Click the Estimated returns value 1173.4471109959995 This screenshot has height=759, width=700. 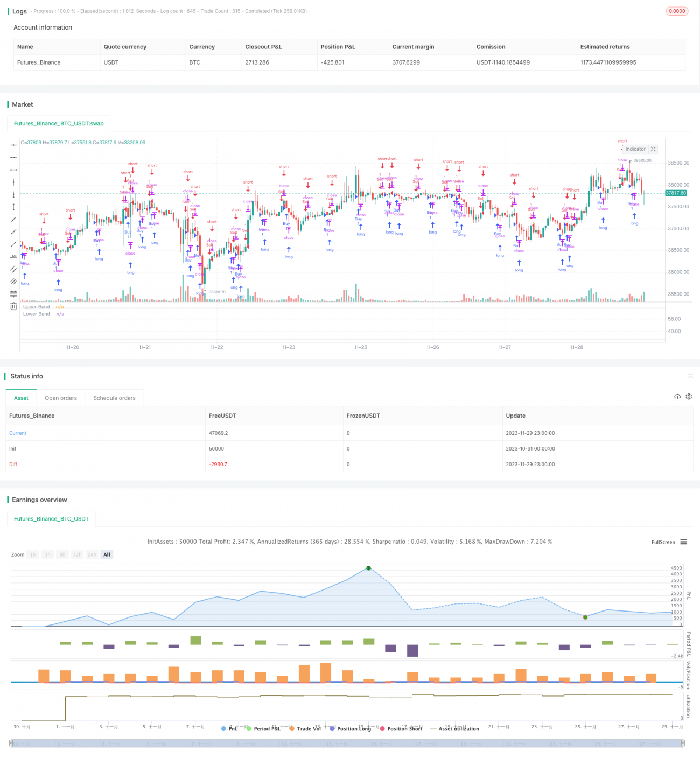(x=608, y=62)
